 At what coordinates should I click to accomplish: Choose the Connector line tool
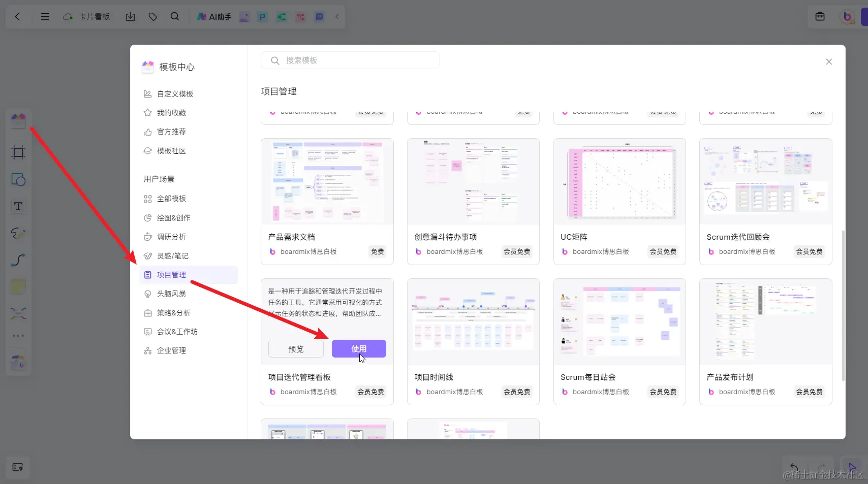pos(18,260)
